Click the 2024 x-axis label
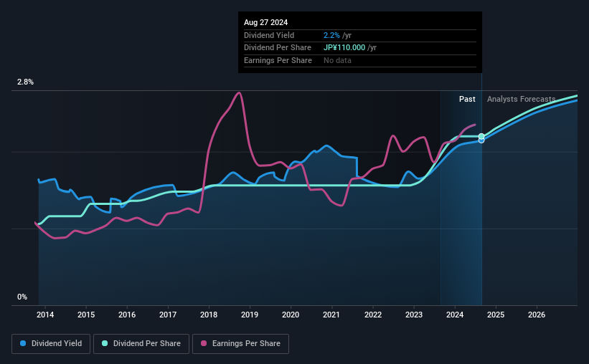 pos(455,315)
